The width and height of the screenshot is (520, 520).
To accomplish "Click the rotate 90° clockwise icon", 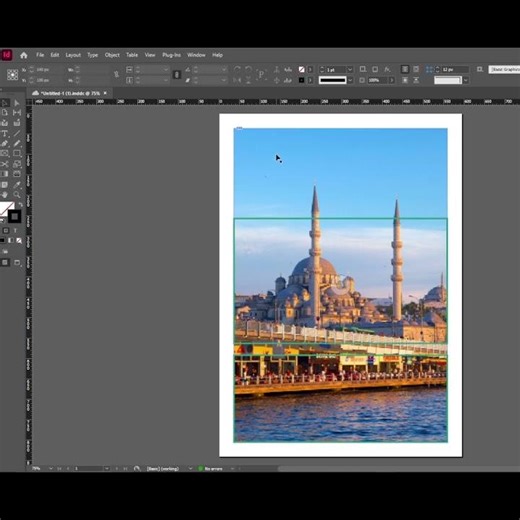I will coord(237,69).
